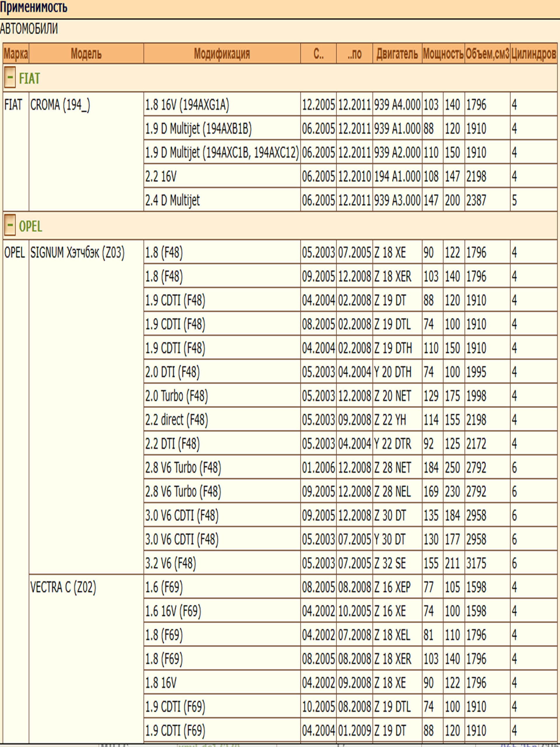Click the Мощность column header
The width and height of the screenshot is (560, 747).
tap(443, 54)
